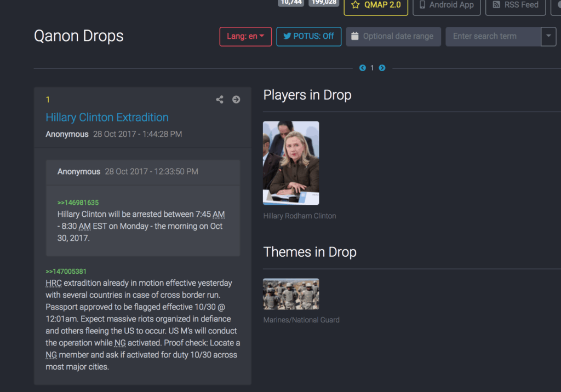Open the Hillary Clinton Extradition drop title
The width and height of the screenshot is (561, 392).
click(x=107, y=117)
